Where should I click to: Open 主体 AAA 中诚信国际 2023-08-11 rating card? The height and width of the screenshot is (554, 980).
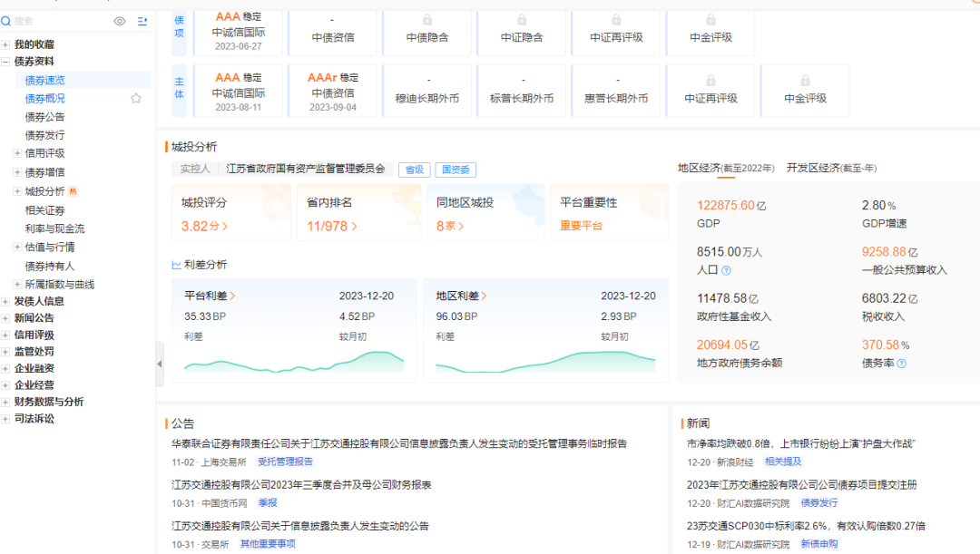click(x=238, y=92)
